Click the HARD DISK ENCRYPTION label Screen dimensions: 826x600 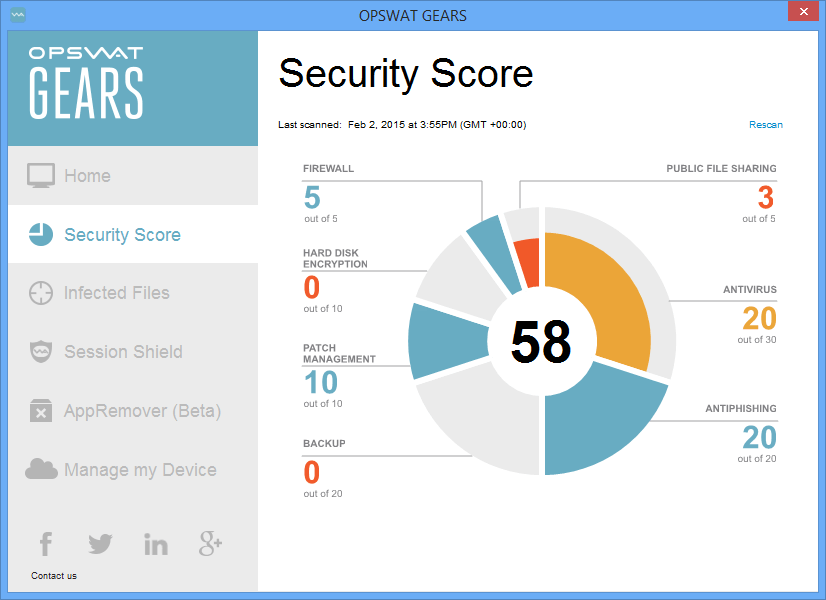pos(335,259)
